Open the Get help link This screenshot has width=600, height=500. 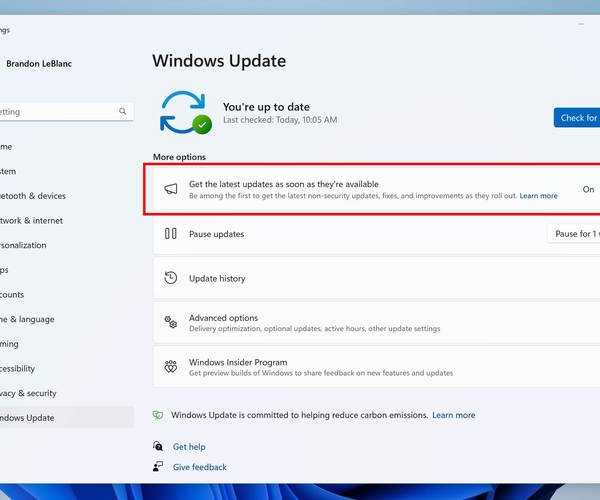point(189,447)
